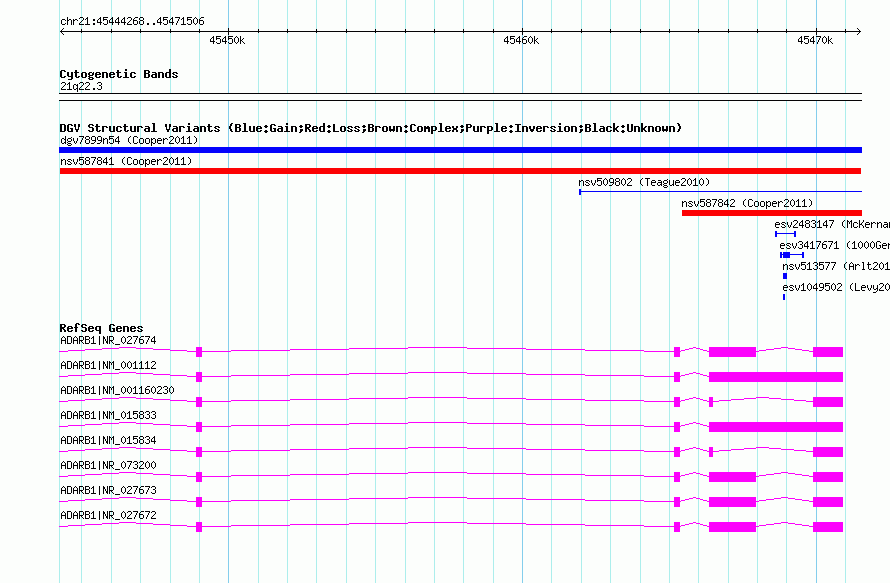Click the ADARB1|NM_001112 transcript label
890x583 pixels.
(108, 366)
